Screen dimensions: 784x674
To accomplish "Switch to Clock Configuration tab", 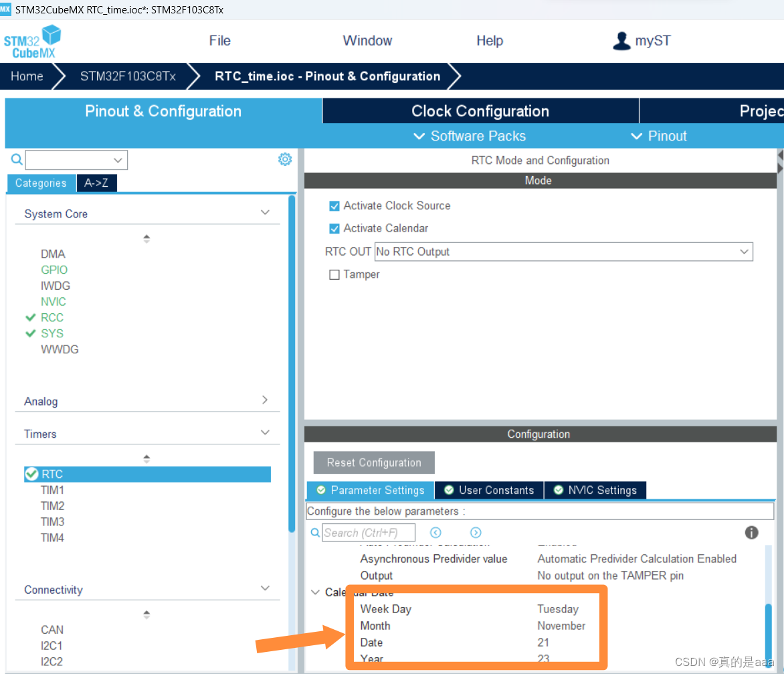I will coord(480,110).
